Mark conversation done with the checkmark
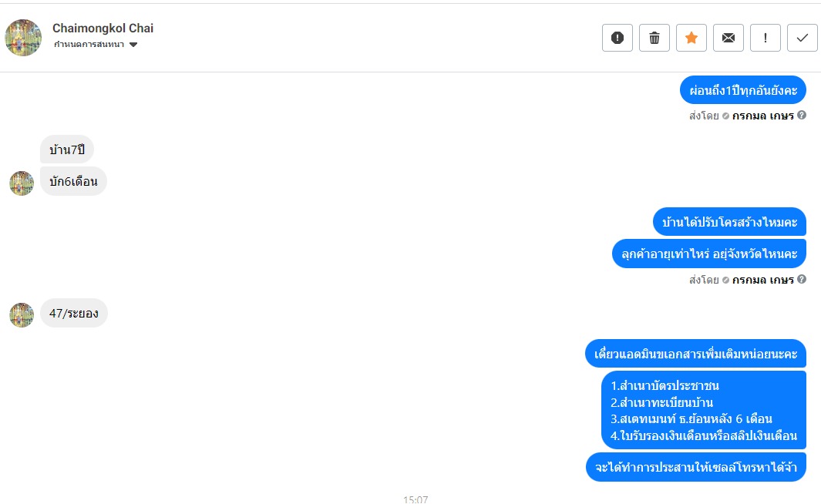Image resolution: width=821 pixels, height=504 pixels. [802, 38]
